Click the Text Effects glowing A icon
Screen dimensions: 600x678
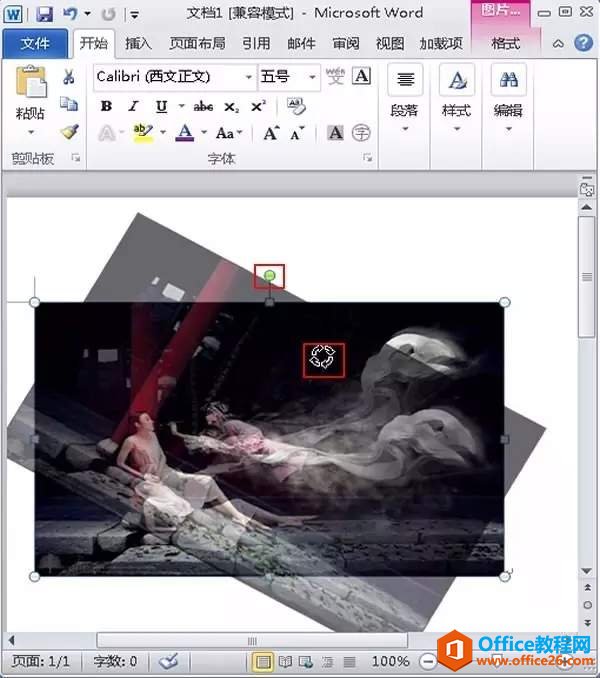click(106, 133)
